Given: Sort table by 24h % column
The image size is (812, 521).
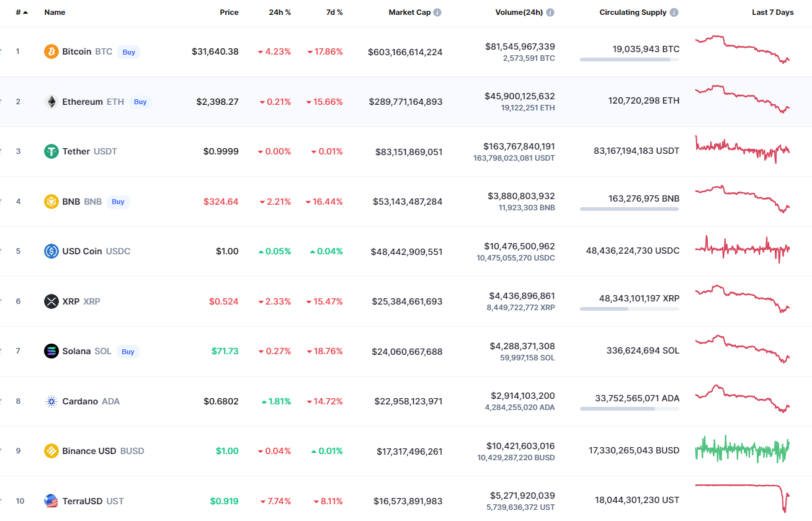Looking at the screenshot, I should pyautogui.click(x=280, y=12).
